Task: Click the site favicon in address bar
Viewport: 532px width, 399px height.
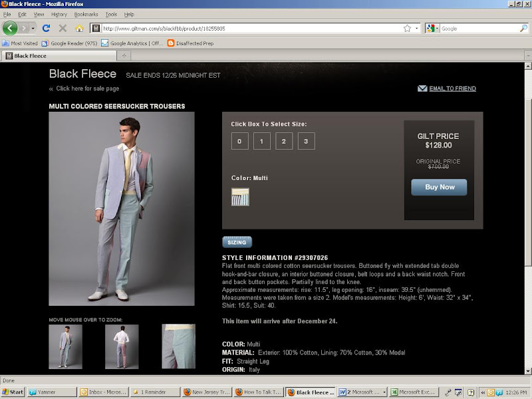Action: pos(96,29)
